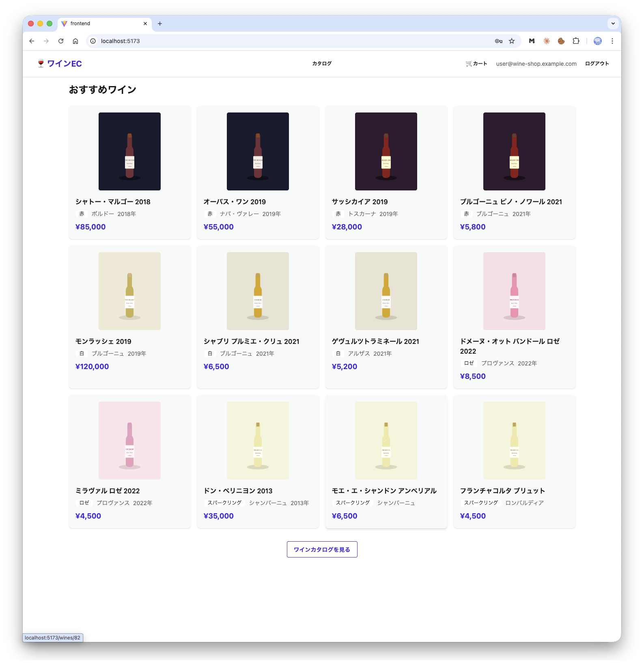Bookmark page with star icon
Screen dimensions: 644x672
coord(512,41)
